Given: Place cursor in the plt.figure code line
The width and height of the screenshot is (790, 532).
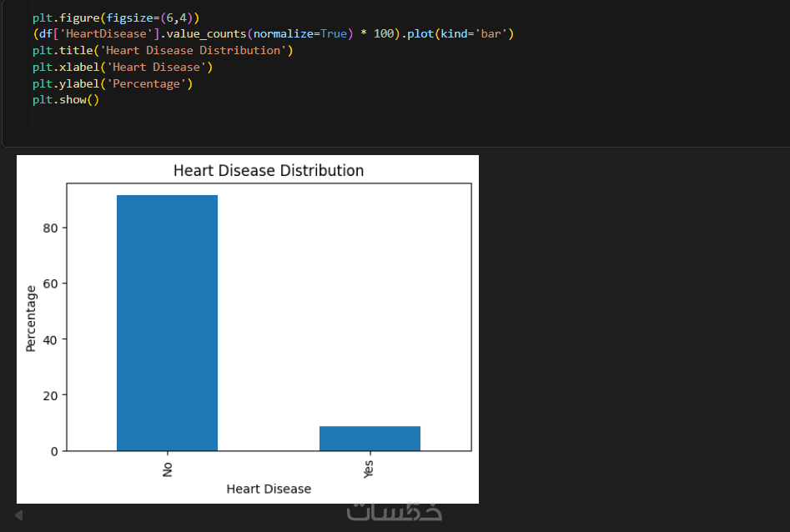Looking at the screenshot, I should click(x=116, y=17).
